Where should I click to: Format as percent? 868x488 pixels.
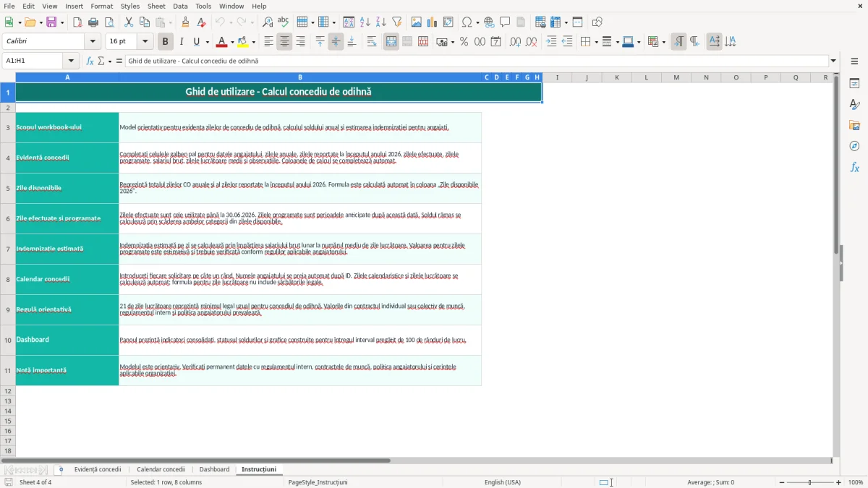[464, 42]
